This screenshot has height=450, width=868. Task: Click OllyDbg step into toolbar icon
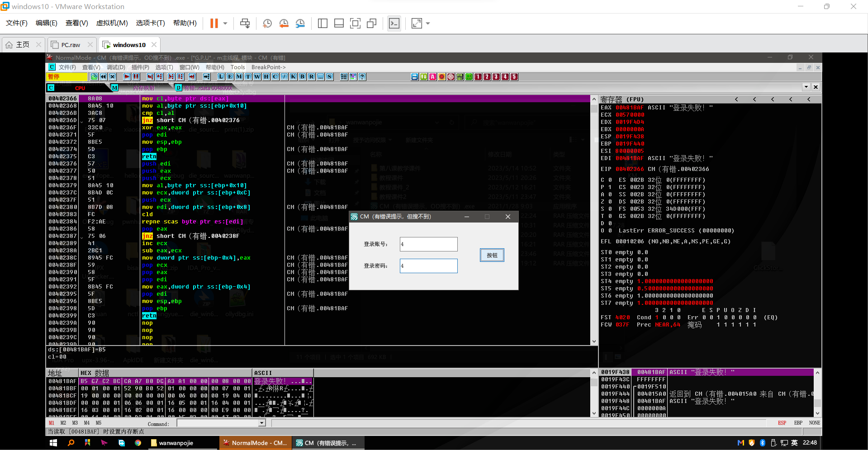pos(151,77)
